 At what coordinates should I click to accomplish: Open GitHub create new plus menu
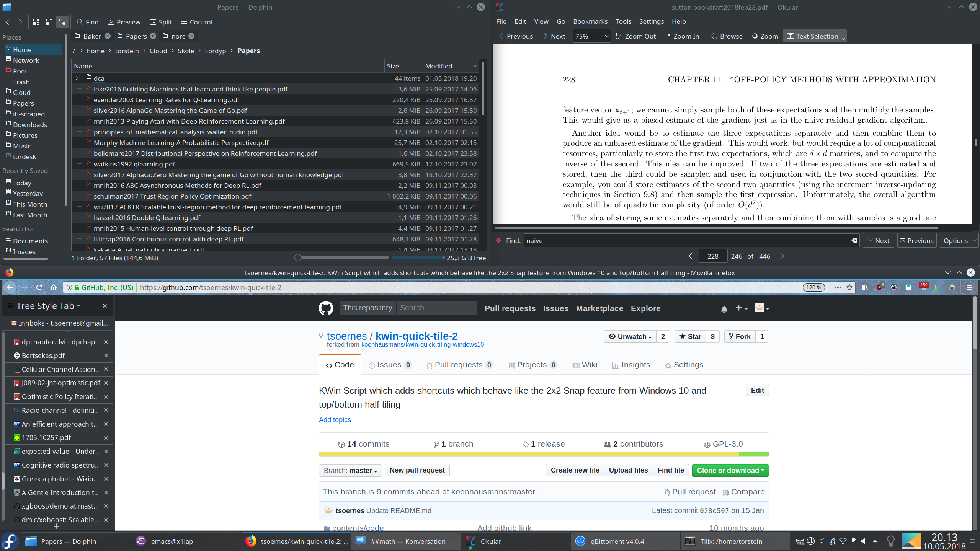742,308
